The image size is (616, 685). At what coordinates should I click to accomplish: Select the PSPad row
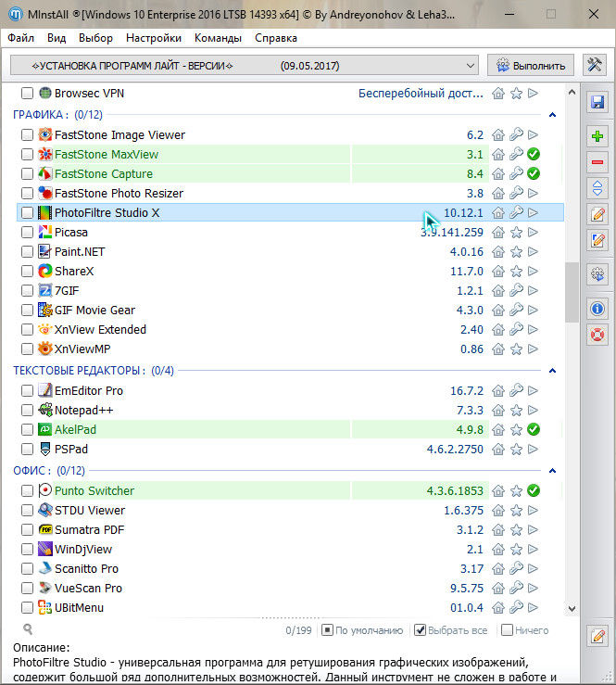pyautogui.click(x=290, y=449)
